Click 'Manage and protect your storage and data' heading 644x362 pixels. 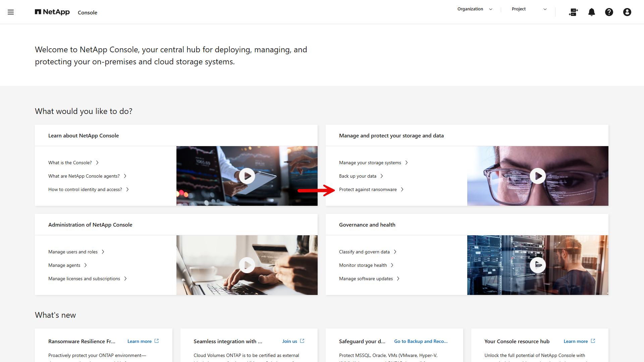point(391,135)
